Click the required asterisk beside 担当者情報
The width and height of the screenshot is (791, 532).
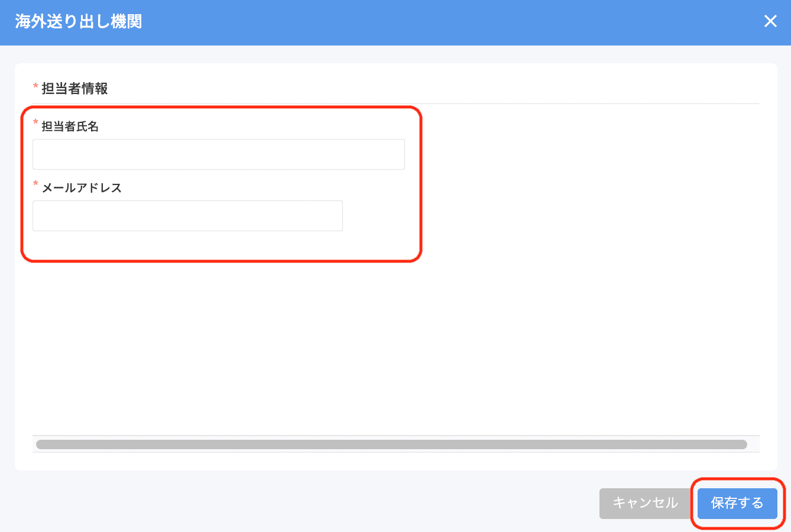point(35,87)
